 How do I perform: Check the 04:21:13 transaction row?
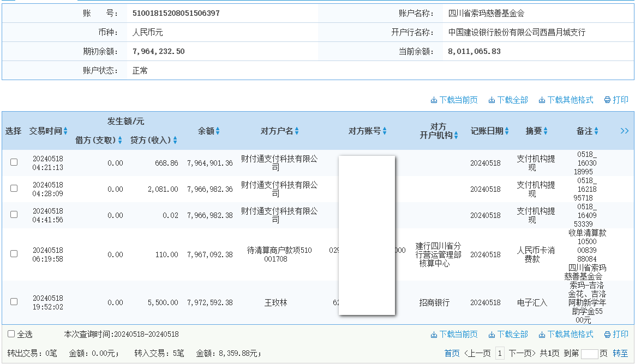(14, 162)
